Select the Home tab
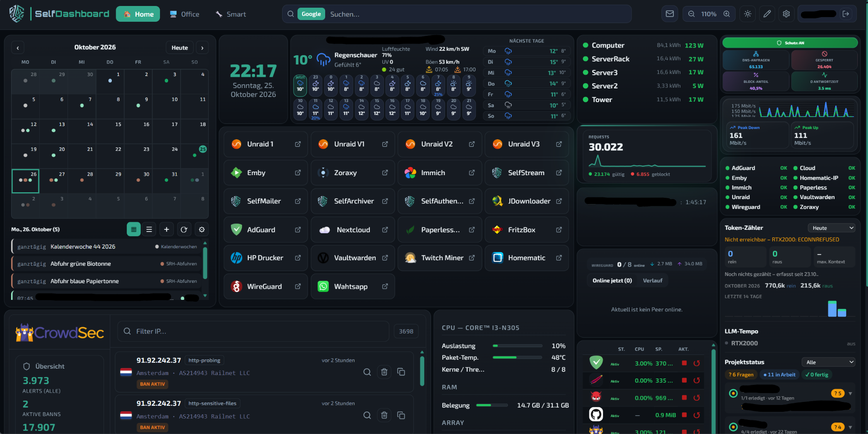The height and width of the screenshot is (434, 868). point(138,14)
